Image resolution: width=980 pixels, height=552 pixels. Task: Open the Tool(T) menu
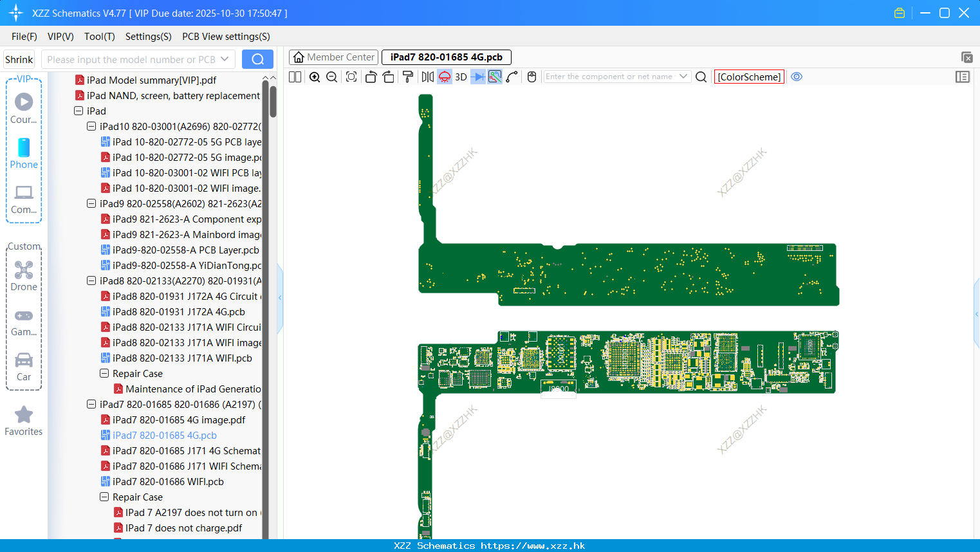[x=100, y=37]
